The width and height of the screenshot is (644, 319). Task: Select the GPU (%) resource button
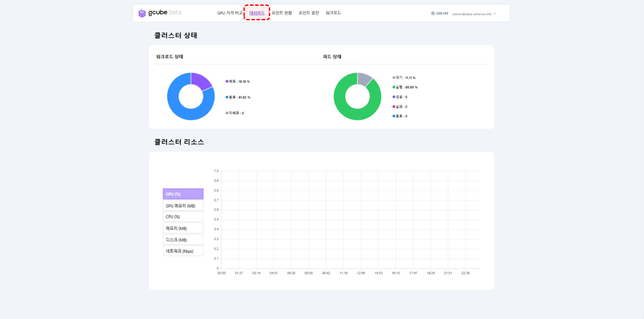(183, 194)
